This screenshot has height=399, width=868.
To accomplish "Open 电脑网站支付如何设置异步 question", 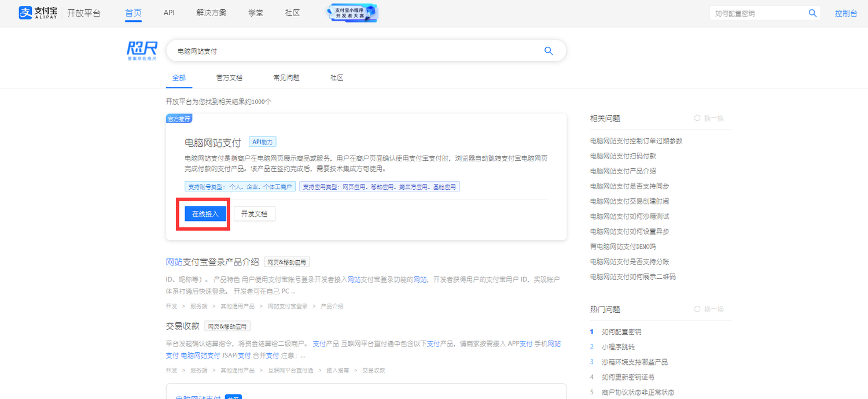I will (x=630, y=231).
